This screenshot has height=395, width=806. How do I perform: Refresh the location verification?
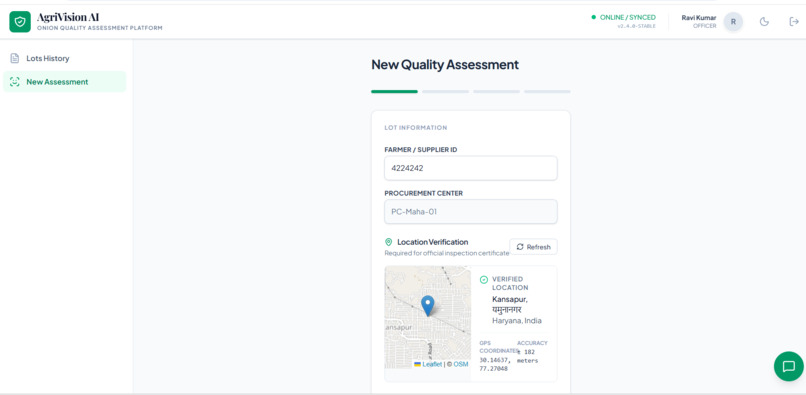click(x=533, y=247)
